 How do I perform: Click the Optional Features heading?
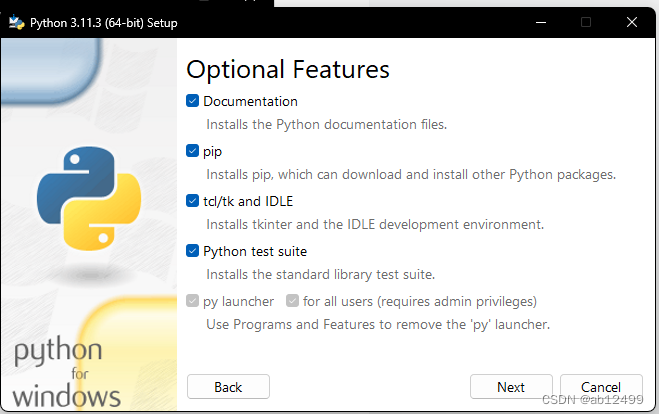click(x=288, y=70)
